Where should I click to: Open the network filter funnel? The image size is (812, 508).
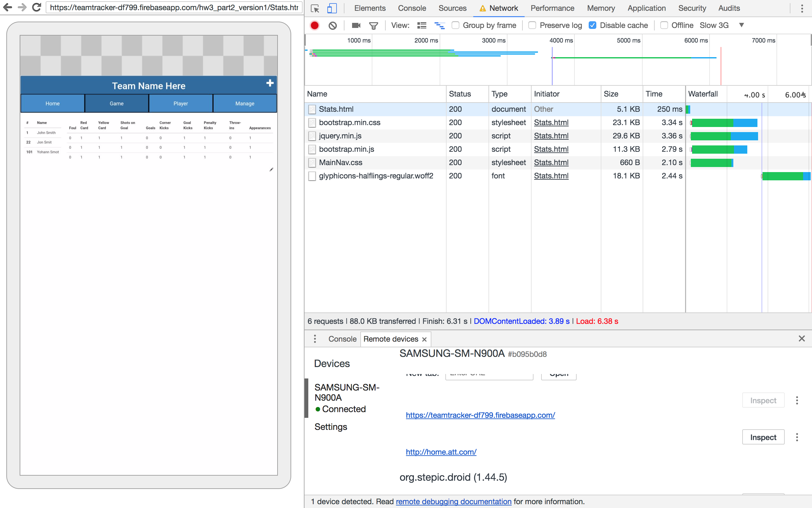[x=373, y=25]
